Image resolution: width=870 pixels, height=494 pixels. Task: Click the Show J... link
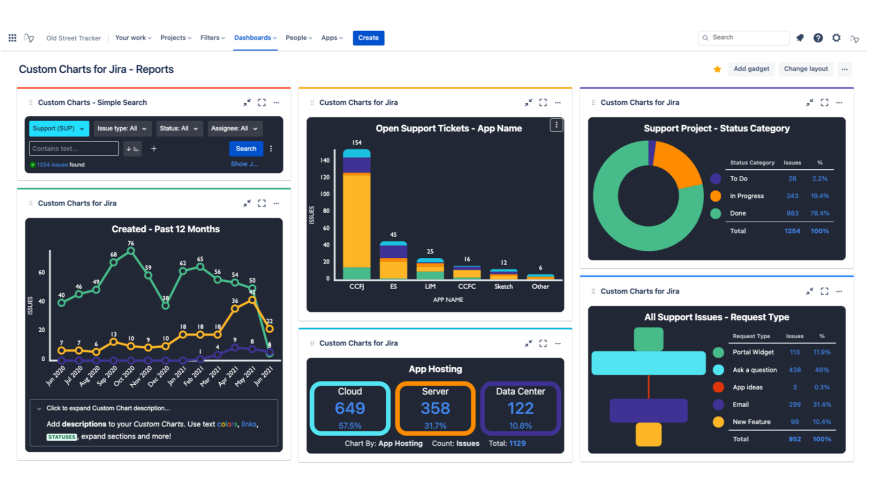click(244, 164)
